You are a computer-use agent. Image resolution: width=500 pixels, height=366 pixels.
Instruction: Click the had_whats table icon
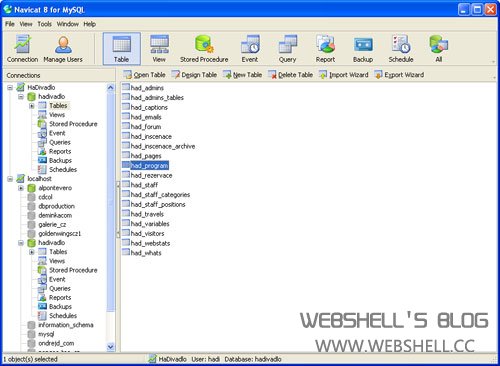click(x=126, y=252)
